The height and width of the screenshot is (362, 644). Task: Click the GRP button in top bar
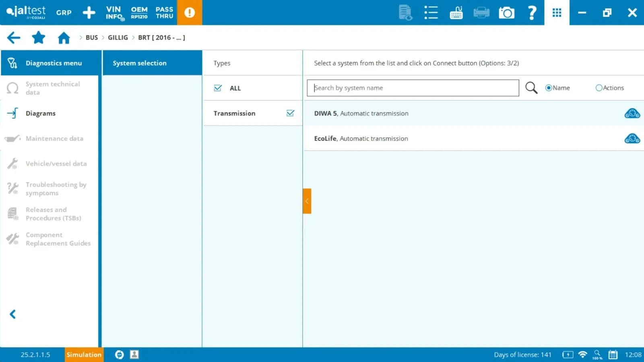pyautogui.click(x=64, y=12)
